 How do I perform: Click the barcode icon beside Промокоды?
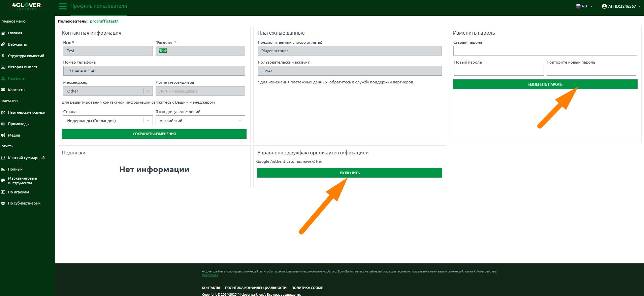pos(3,124)
